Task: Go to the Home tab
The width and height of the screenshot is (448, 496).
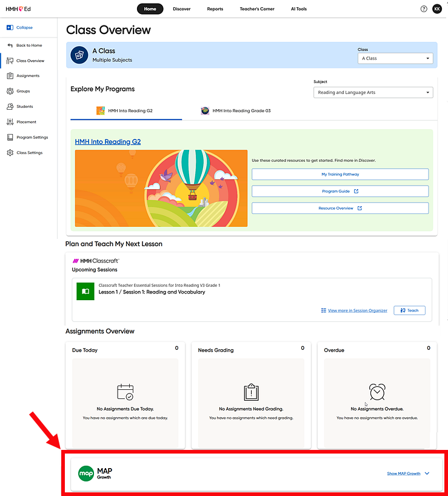Action: pyautogui.click(x=150, y=9)
